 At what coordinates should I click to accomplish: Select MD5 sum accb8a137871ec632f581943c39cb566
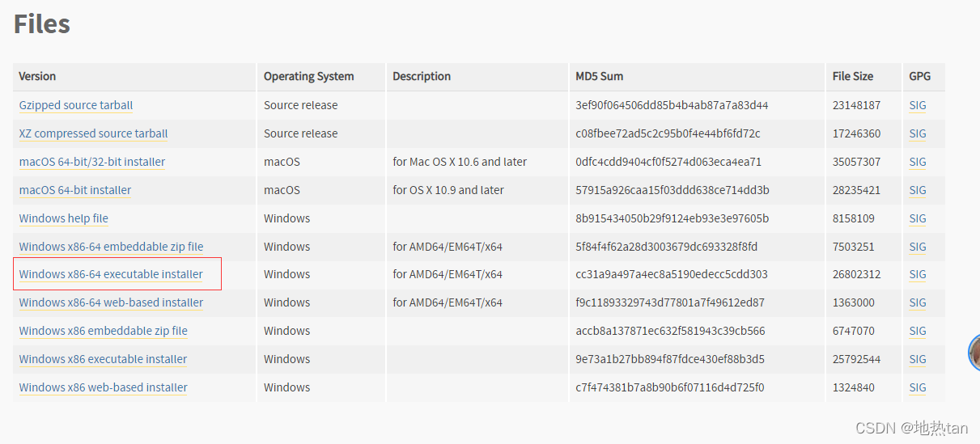pos(670,331)
